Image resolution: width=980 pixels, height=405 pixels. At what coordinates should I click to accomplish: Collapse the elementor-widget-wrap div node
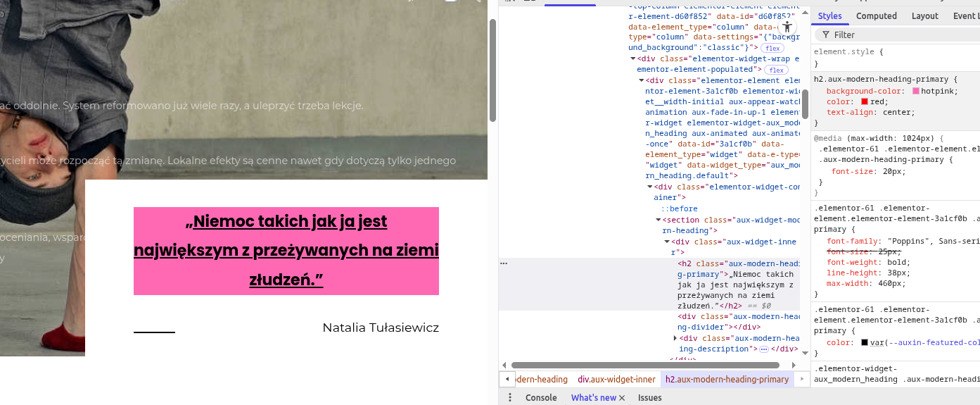632,59
